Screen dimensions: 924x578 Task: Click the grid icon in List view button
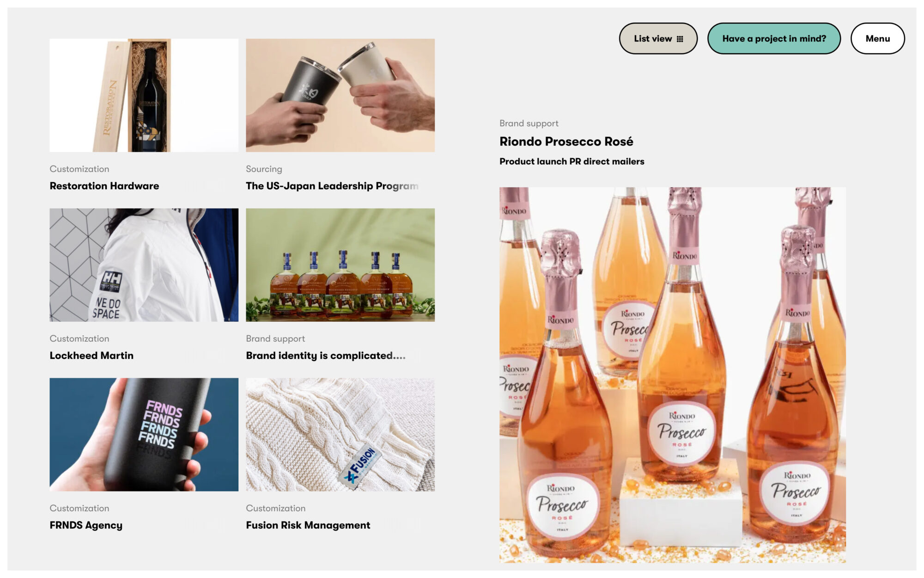(x=680, y=39)
